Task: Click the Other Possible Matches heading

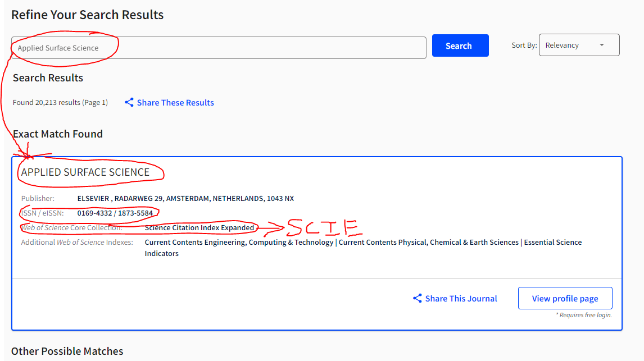Action: click(67, 351)
